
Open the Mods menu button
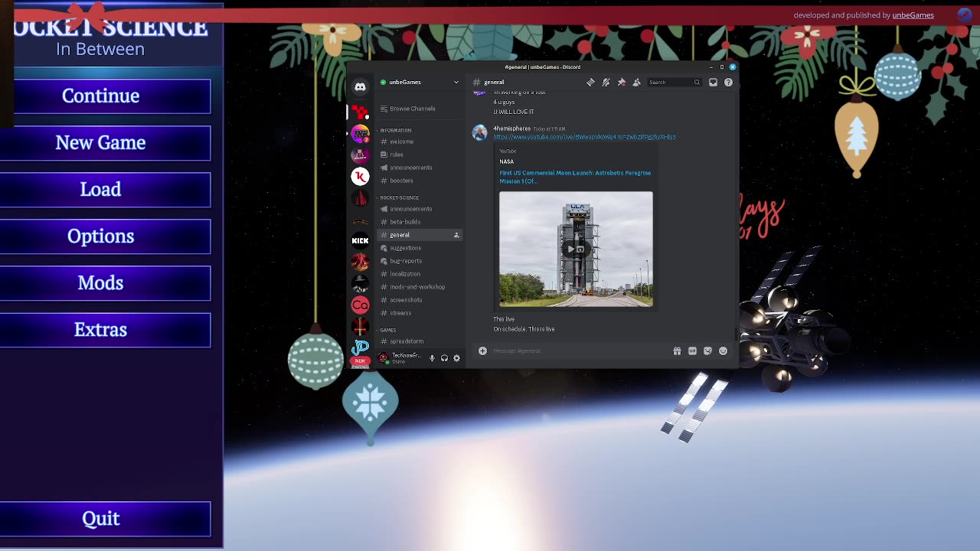click(105, 282)
